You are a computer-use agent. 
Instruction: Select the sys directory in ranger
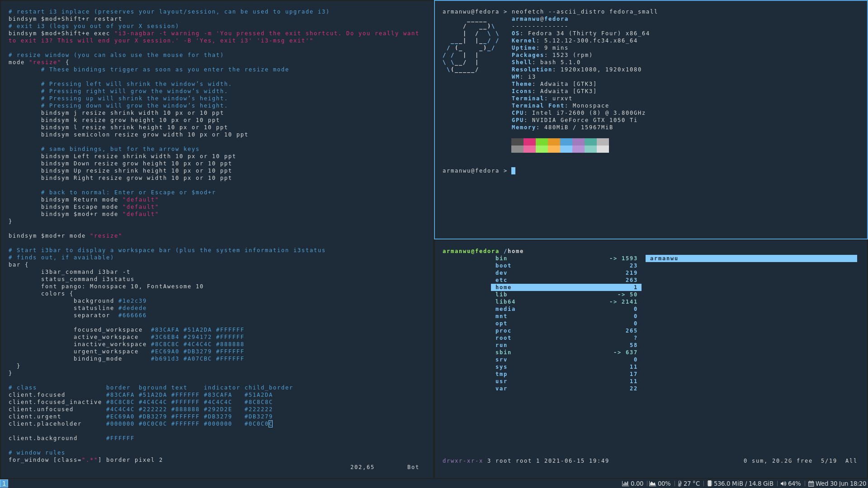(566, 367)
